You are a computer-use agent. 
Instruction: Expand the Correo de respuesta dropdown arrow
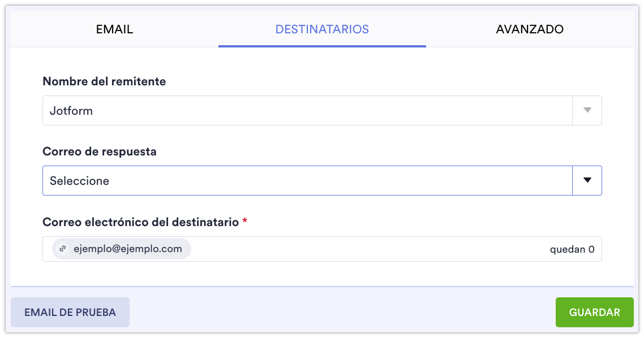click(x=587, y=180)
